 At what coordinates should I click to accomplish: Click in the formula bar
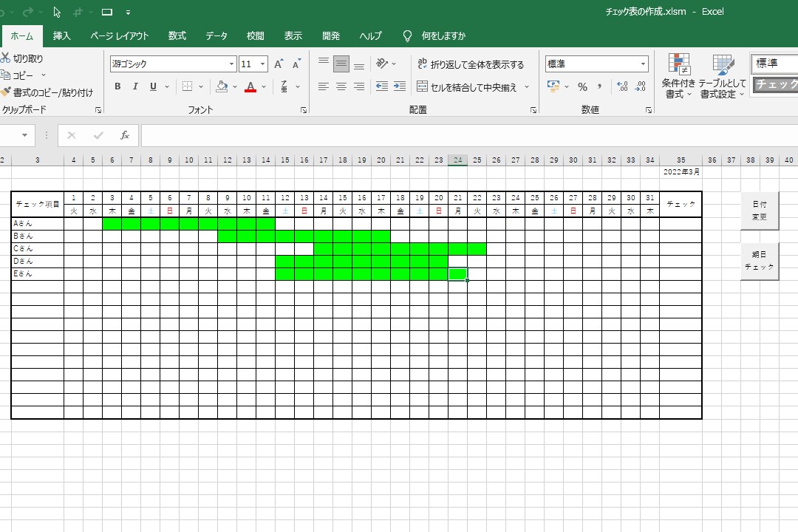(469, 135)
